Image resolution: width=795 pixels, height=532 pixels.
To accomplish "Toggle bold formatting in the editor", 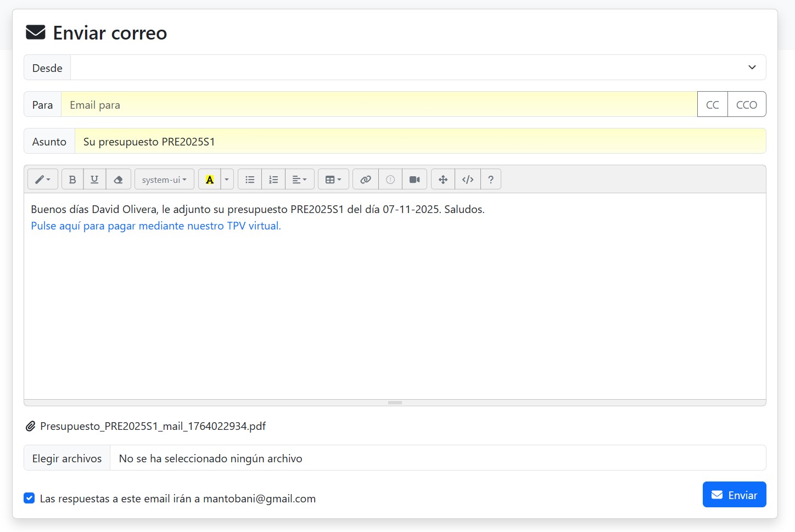I will click(x=72, y=180).
